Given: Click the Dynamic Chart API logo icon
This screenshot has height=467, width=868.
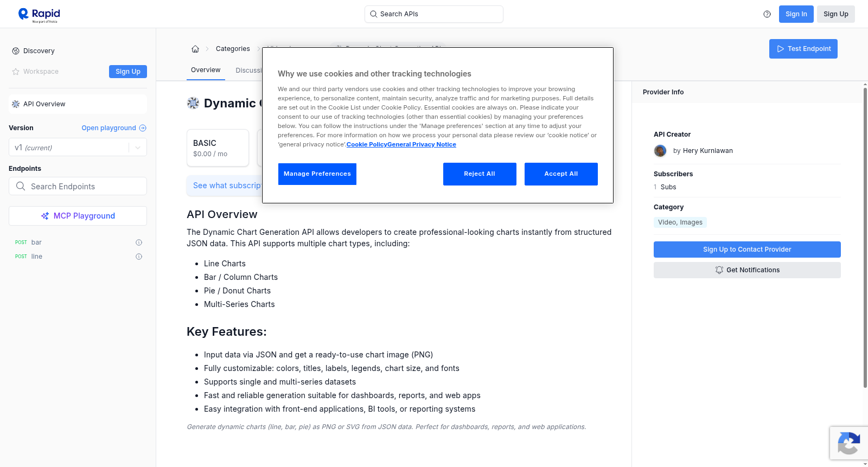Looking at the screenshot, I should coord(193,103).
